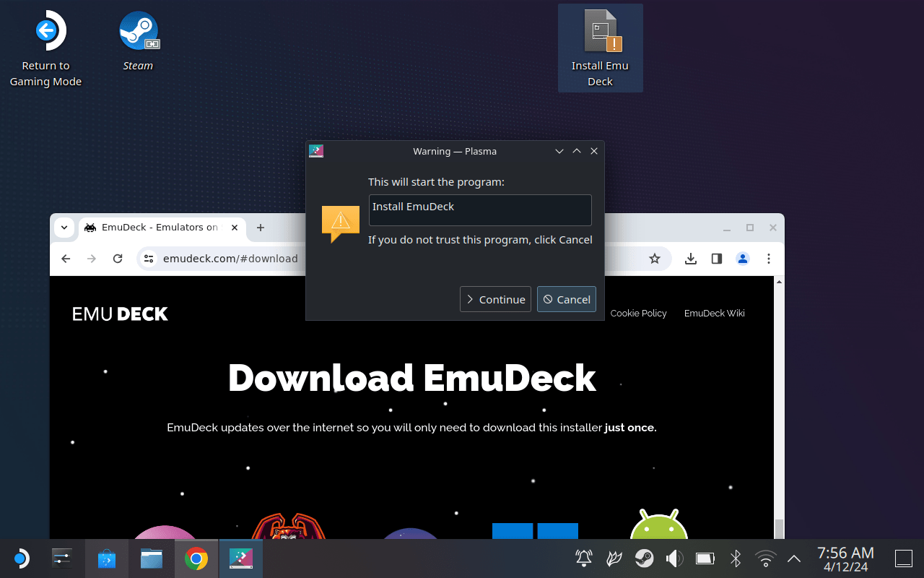Switch to Chrome from the taskbar
The width and height of the screenshot is (924, 578).
(196, 558)
